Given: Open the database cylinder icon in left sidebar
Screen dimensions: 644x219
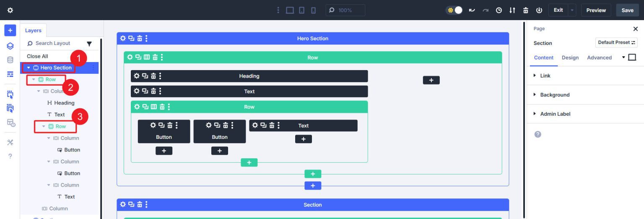Looking at the screenshot, I should click(10, 60).
